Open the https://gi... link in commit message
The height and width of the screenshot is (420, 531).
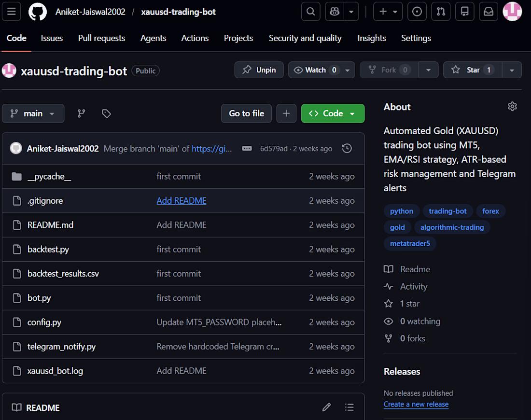[211, 149]
